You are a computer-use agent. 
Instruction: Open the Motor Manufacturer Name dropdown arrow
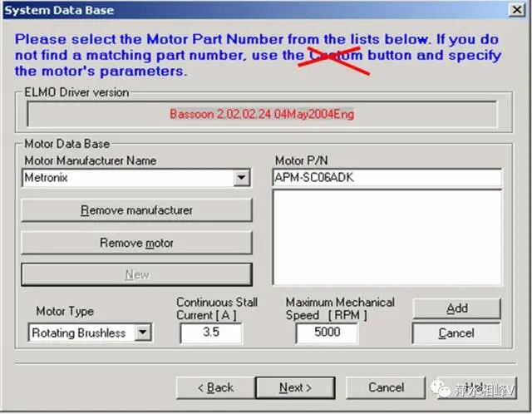242,178
